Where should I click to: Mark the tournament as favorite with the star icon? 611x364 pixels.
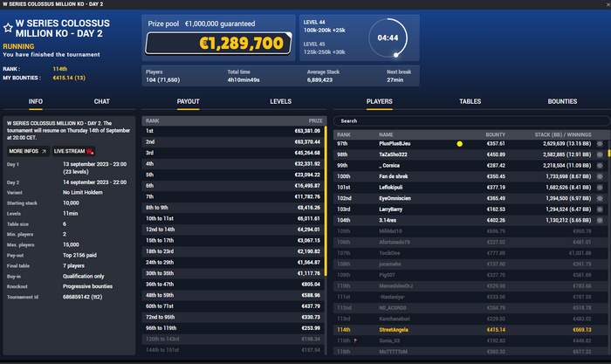pos(8,28)
